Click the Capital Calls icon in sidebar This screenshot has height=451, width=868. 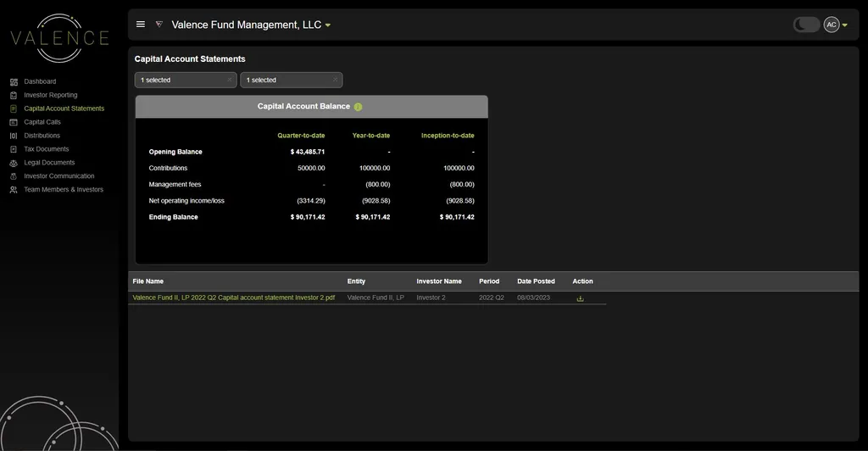[x=14, y=122]
